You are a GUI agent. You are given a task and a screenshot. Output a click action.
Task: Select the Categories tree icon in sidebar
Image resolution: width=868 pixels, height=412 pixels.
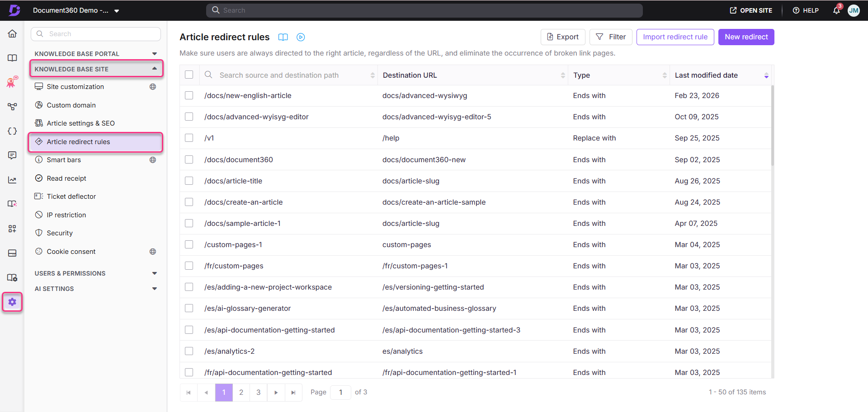12,107
